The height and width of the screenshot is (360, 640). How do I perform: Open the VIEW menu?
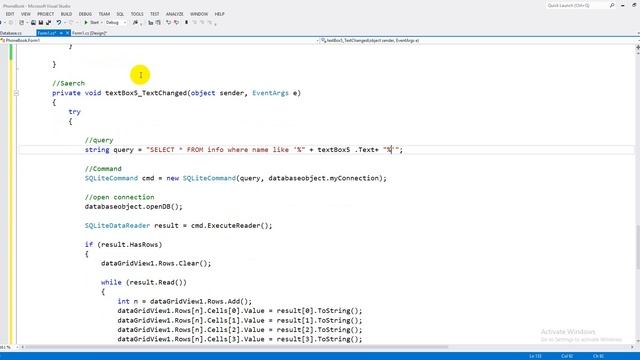pyautogui.click(x=26, y=14)
